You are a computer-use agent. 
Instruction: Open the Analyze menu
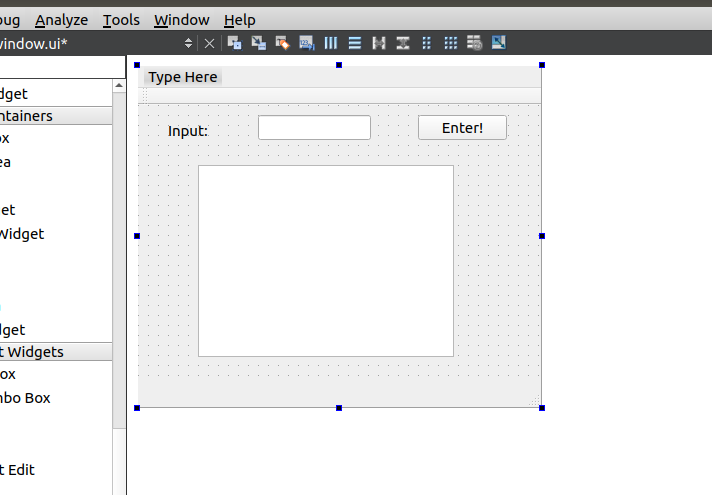[61, 20]
